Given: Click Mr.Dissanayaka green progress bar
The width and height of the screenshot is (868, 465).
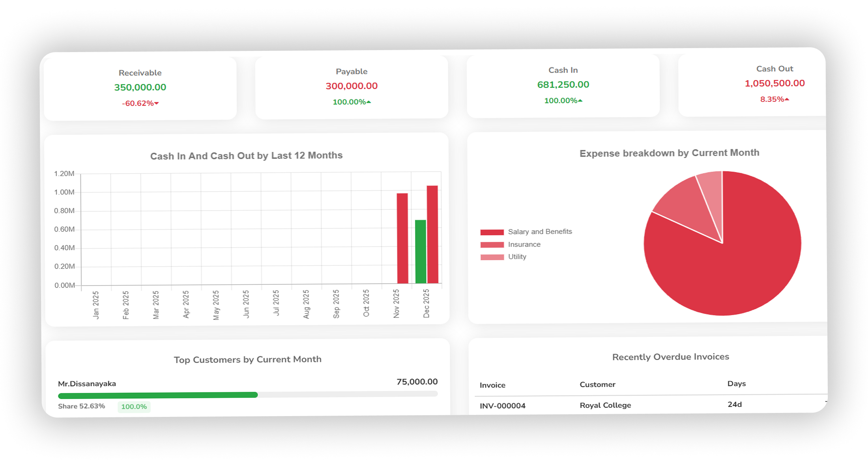Looking at the screenshot, I should (x=158, y=395).
